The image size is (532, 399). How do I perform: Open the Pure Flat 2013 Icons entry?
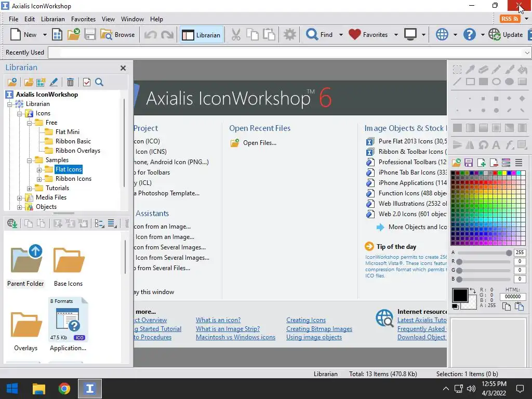point(406,141)
